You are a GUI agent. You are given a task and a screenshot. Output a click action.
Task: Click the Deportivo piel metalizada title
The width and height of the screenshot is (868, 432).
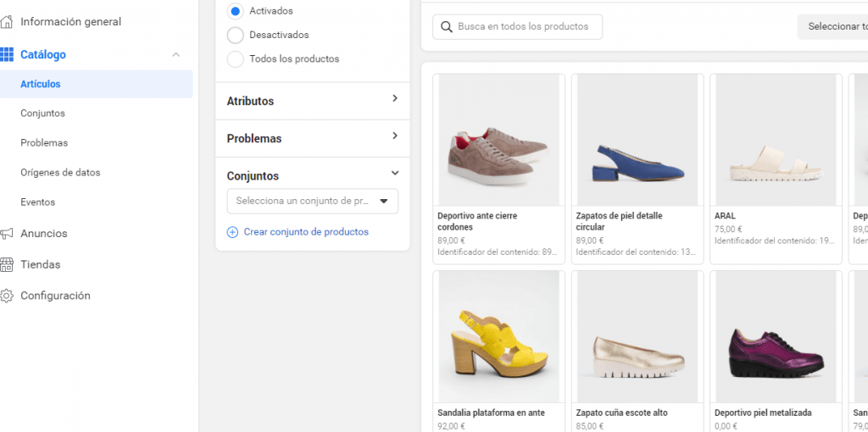[x=763, y=413]
